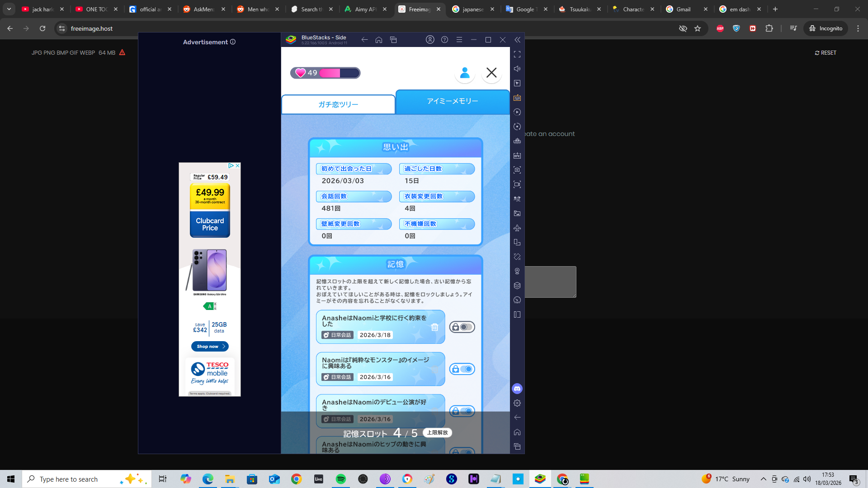
Task: Toggle lock on 純粋なモンスター memory
Action: pos(462,369)
